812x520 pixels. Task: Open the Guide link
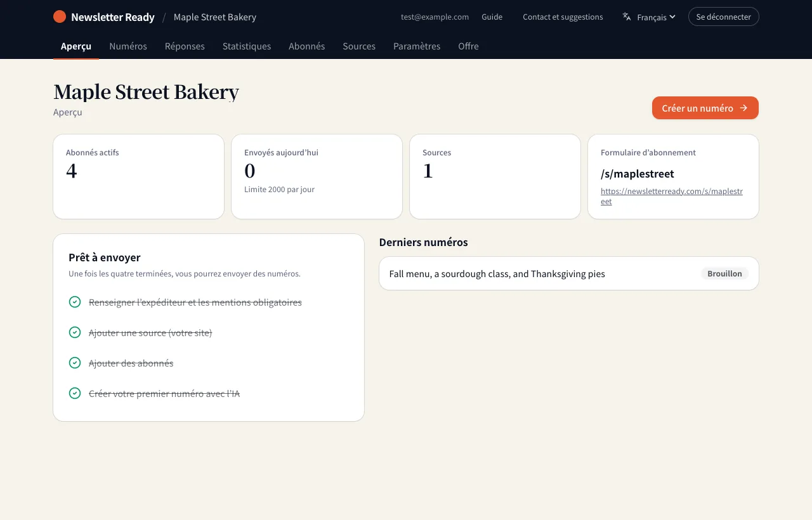click(492, 17)
